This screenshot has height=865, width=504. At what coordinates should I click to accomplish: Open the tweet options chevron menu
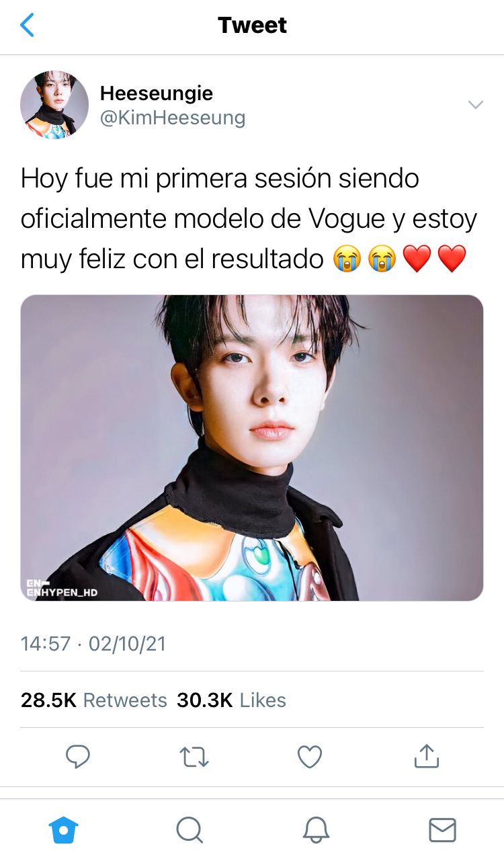475,105
